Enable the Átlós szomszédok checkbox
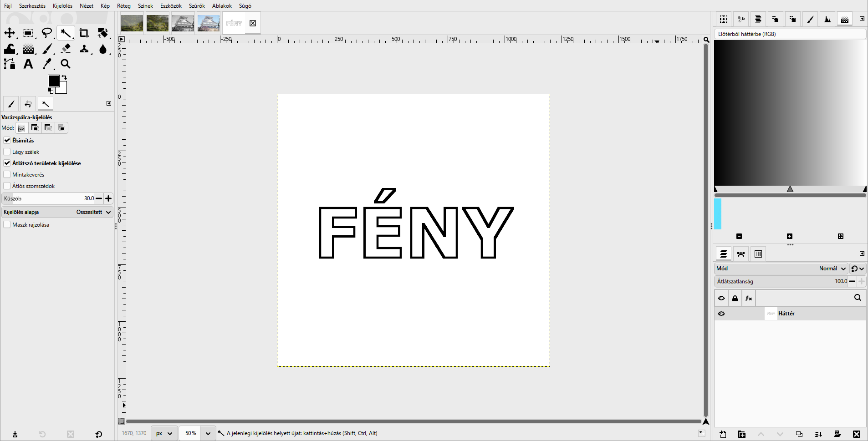 7,186
